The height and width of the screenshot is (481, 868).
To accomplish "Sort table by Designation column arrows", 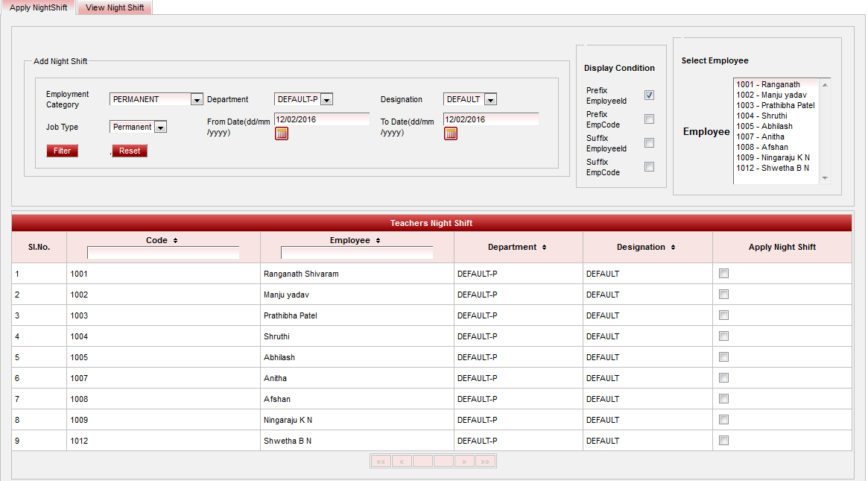I will pos(673,247).
